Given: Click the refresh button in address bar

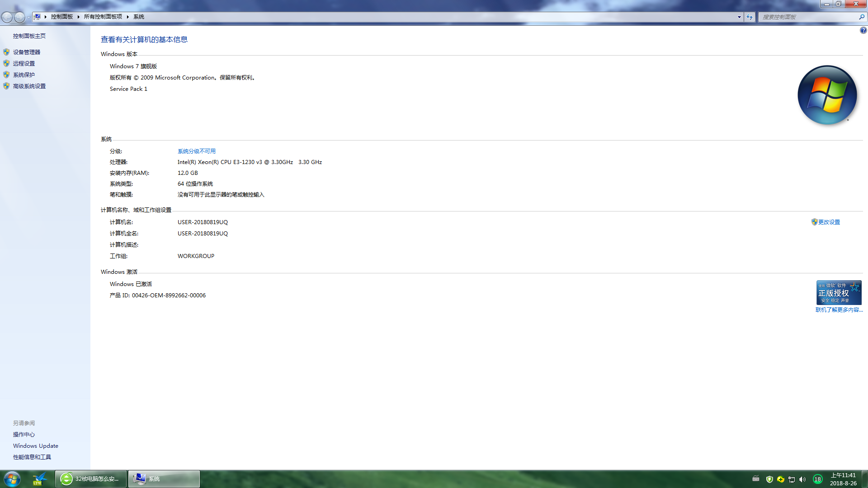Looking at the screenshot, I should click(x=750, y=17).
